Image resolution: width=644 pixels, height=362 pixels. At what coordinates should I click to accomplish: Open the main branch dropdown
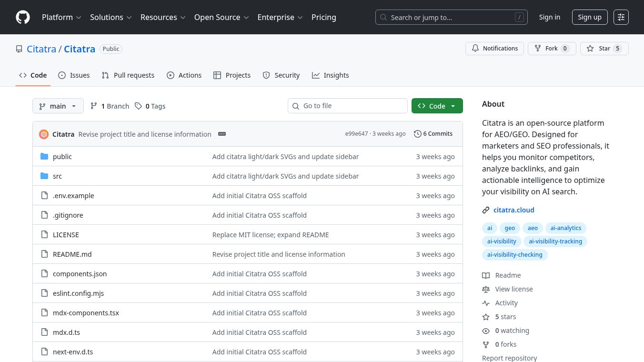pyautogui.click(x=58, y=106)
